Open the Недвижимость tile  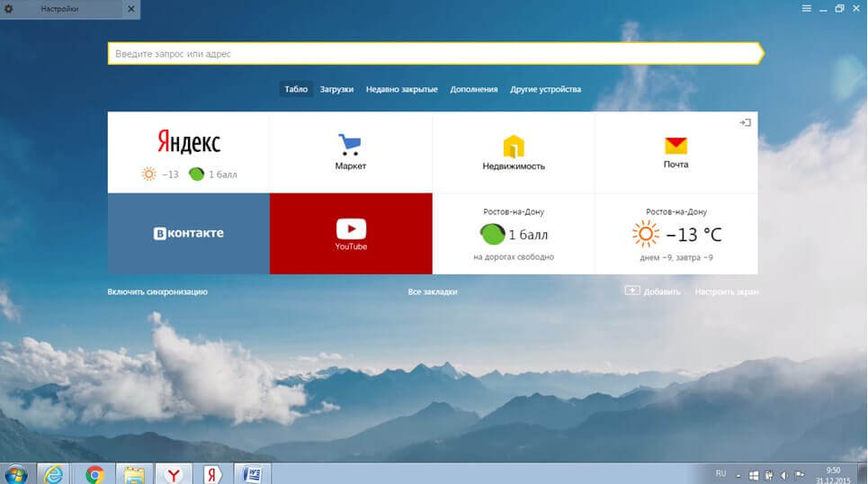pos(513,152)
